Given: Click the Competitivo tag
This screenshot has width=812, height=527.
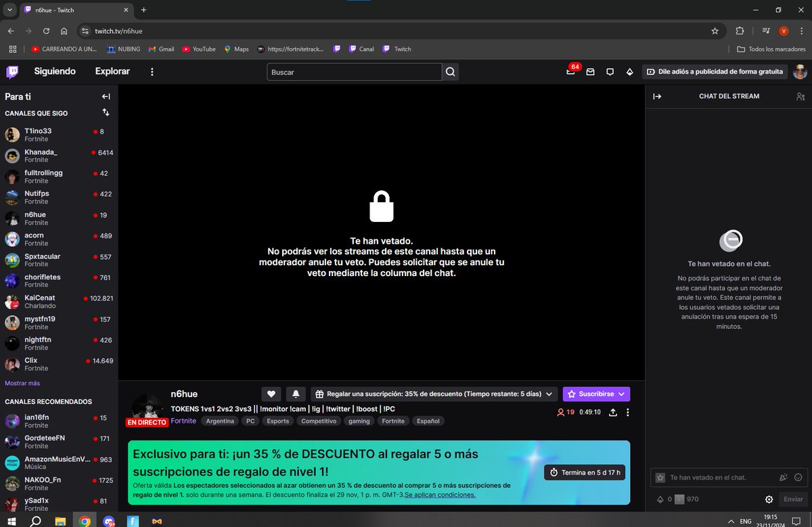Looking at the screenshot, I should pyautogui.click(x=318, y=421).
